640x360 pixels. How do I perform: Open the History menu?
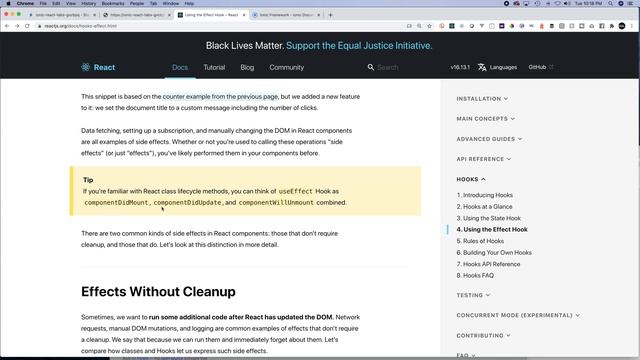89,3
